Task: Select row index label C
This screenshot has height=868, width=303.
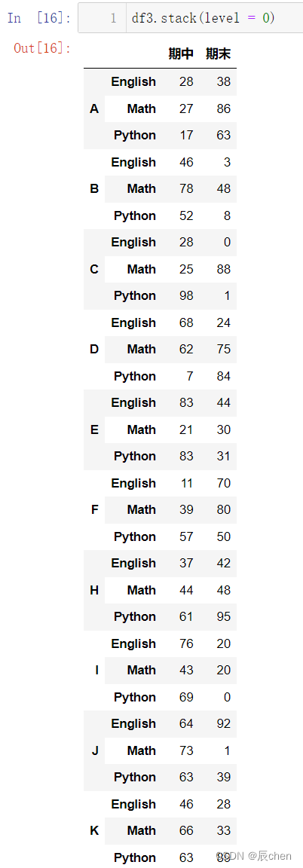Action: click(x=94, y=269)
